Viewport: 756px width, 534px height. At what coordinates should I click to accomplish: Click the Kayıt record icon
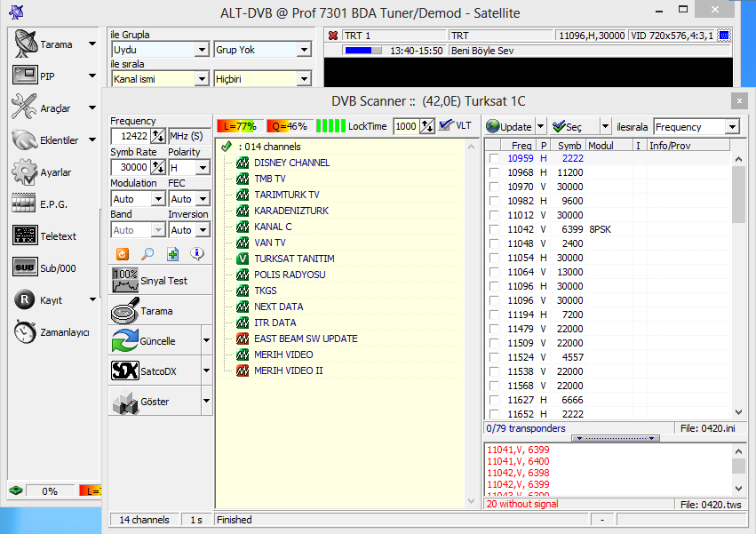pos(25,299)
